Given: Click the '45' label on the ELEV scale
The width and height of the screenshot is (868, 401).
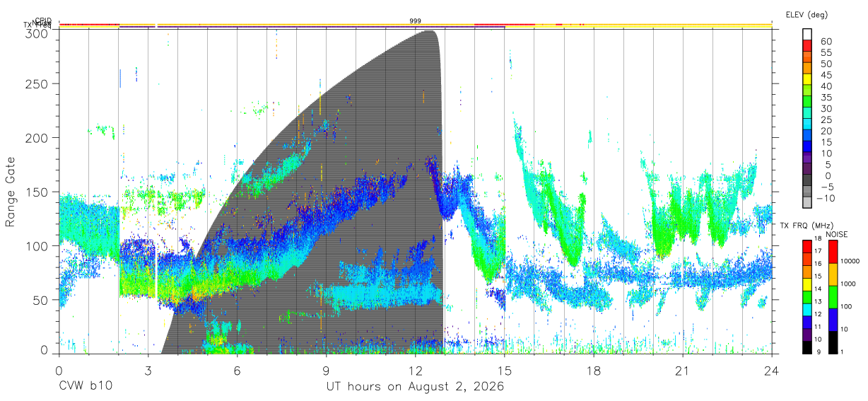Looking at the screenshot, I should click(826, 75).
